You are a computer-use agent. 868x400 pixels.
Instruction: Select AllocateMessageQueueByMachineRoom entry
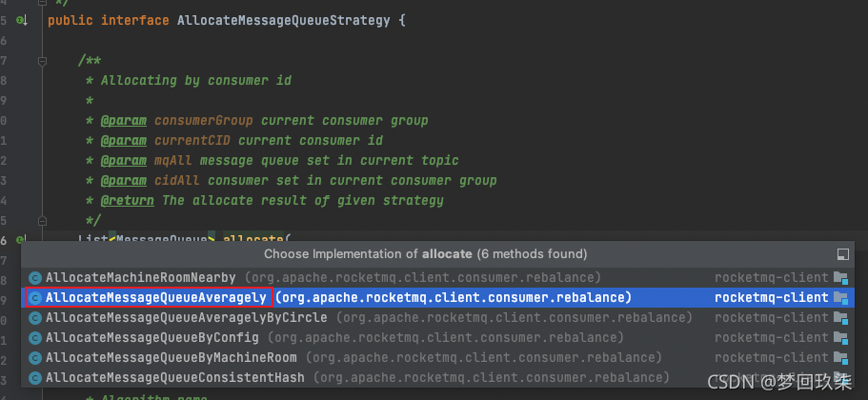(x=172, y=357)
